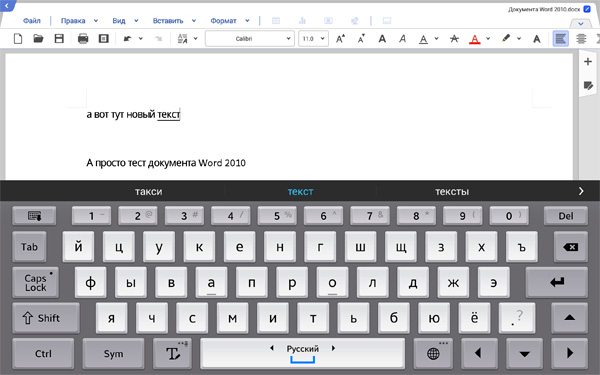
Task: Save the document with floppy icon
Action: pyautogui.click(x=59, y=39)
